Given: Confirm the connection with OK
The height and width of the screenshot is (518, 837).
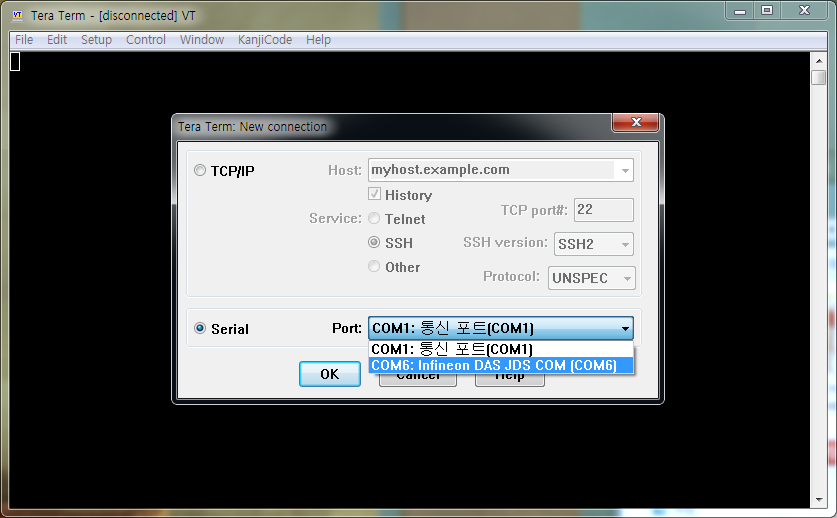Looking at the screenshot, I should 330,374.
